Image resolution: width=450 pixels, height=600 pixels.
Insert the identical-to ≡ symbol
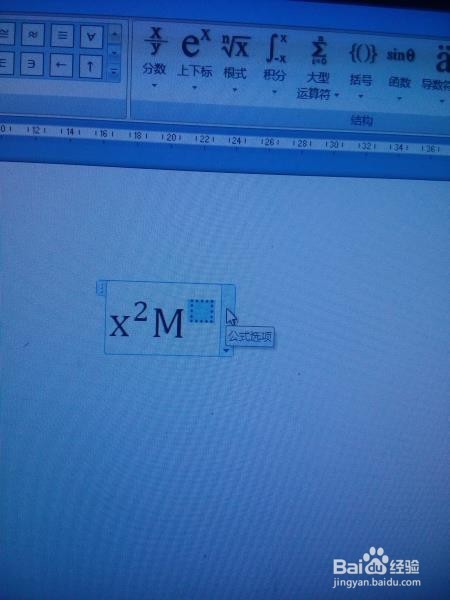(62, 36)
